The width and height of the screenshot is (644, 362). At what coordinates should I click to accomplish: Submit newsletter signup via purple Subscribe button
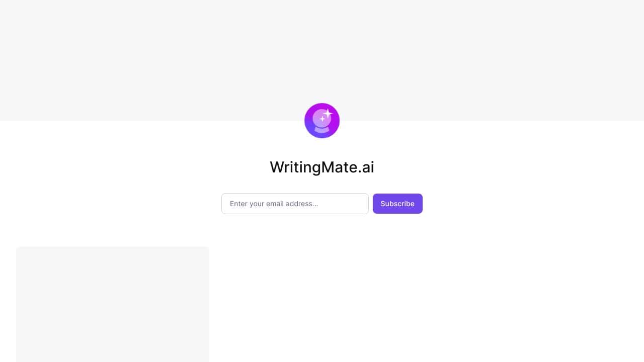click(x=397, y=204)
